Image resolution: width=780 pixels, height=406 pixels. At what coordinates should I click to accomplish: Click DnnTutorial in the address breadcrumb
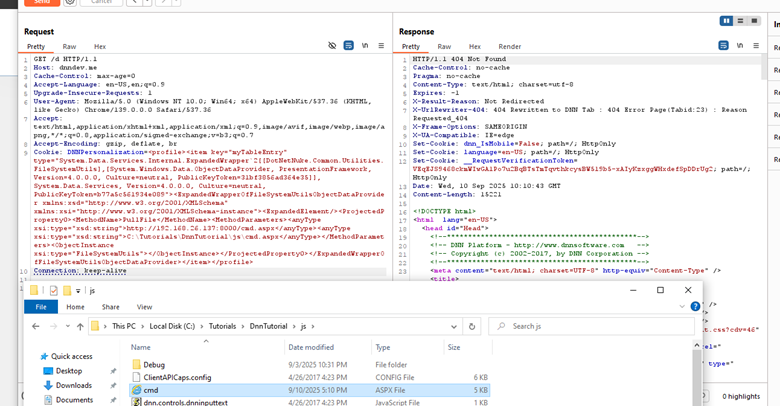click(269, 326)
